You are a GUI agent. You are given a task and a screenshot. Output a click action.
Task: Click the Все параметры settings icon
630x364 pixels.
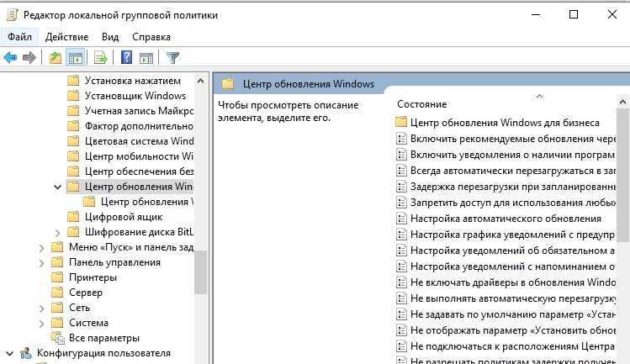coord(57,338)
